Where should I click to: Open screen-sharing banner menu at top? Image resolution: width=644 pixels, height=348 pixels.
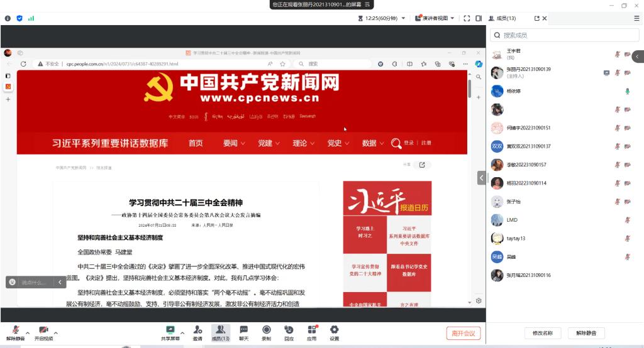tap(367, 4)
